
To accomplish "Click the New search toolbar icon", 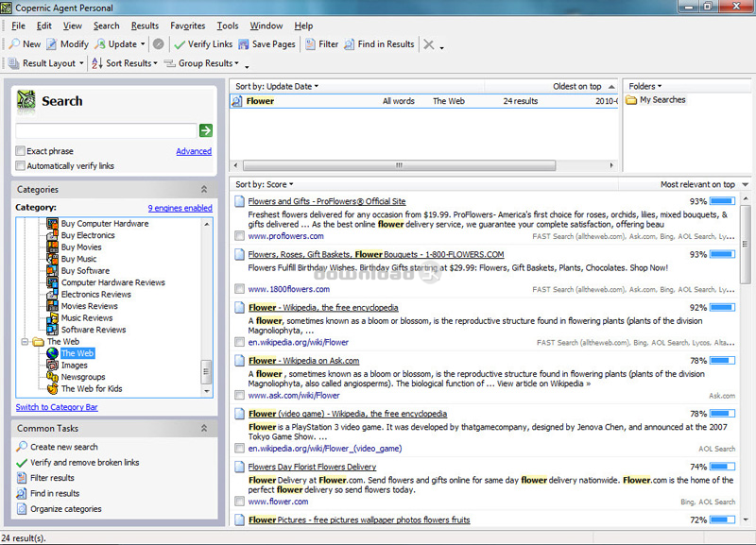I will (14, 44).
